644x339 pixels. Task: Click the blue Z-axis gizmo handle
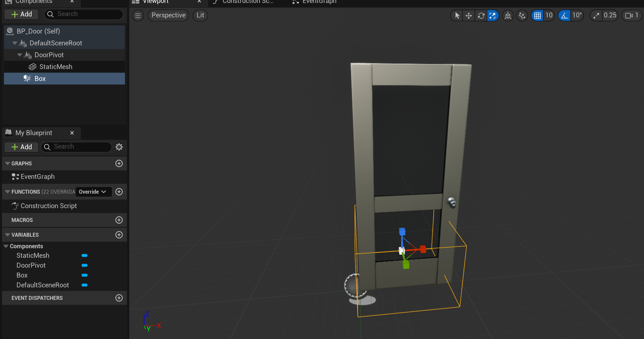coord(402,232)
